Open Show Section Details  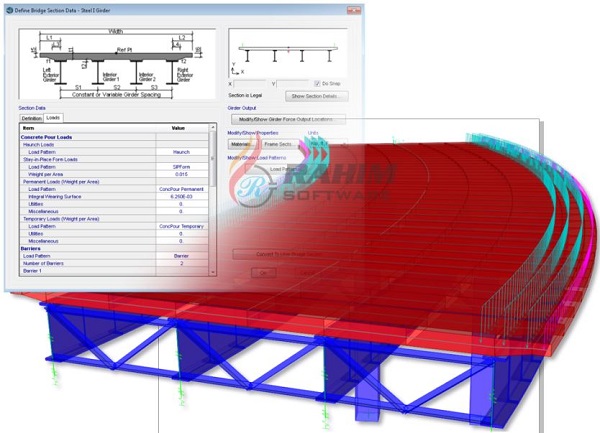pyautogui.click(x=316, y=96)
